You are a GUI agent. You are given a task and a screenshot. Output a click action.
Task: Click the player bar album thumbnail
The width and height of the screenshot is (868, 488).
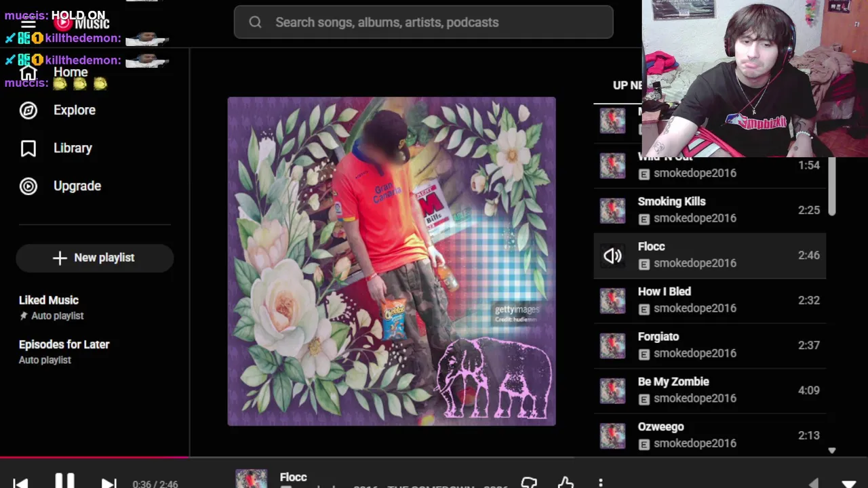(252, 479)
